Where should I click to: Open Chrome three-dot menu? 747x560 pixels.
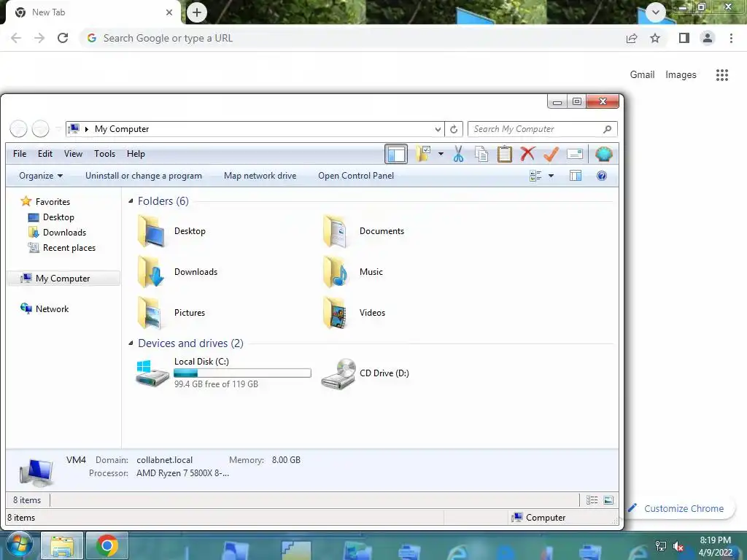pos(731,38)
